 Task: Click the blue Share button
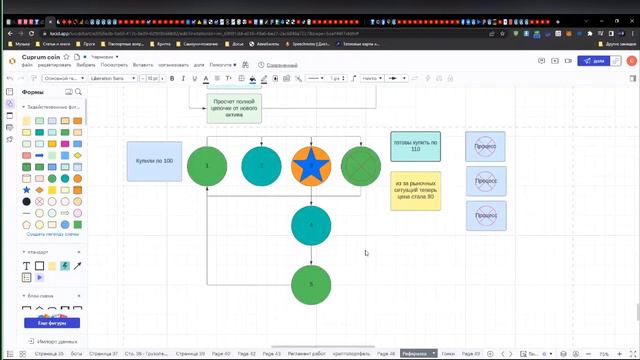594,61
